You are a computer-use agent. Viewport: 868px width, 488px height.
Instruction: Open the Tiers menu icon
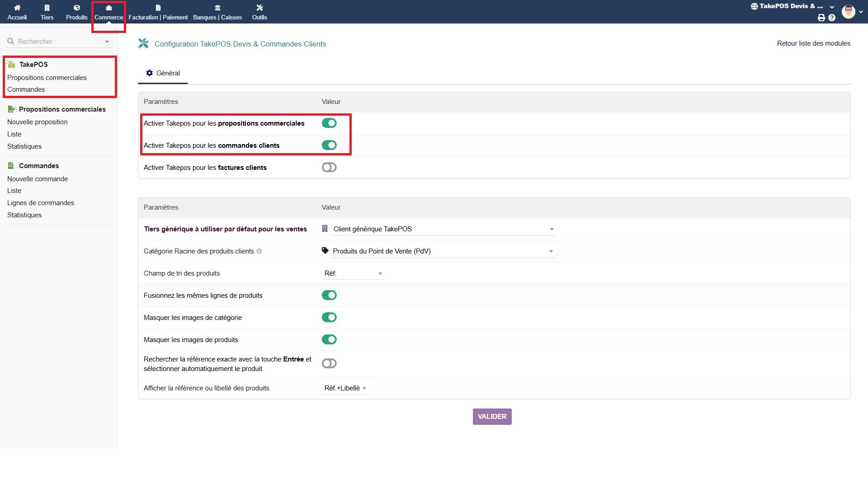pos(47,8)
